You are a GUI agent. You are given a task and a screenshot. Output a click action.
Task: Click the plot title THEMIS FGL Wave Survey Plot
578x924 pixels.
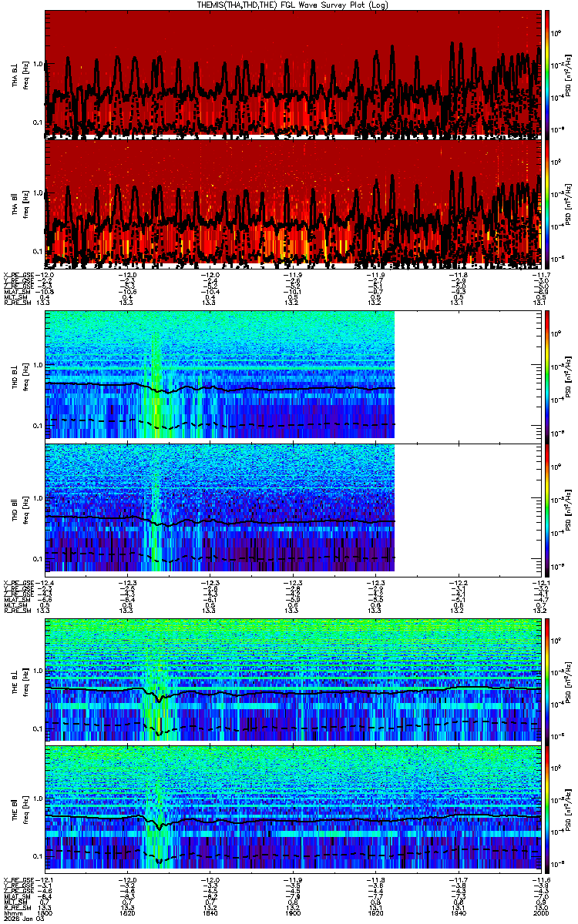tap(294, 5)
